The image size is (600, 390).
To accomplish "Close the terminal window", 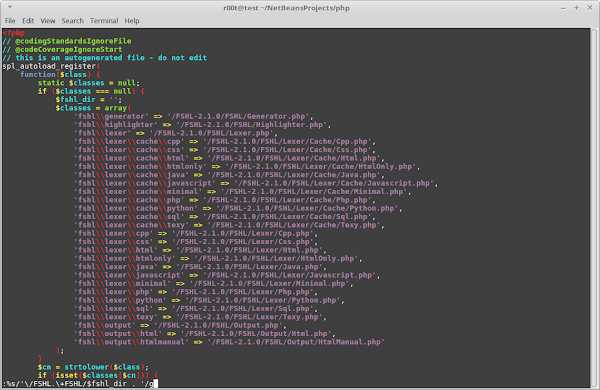I will click(x=590, y=8).
